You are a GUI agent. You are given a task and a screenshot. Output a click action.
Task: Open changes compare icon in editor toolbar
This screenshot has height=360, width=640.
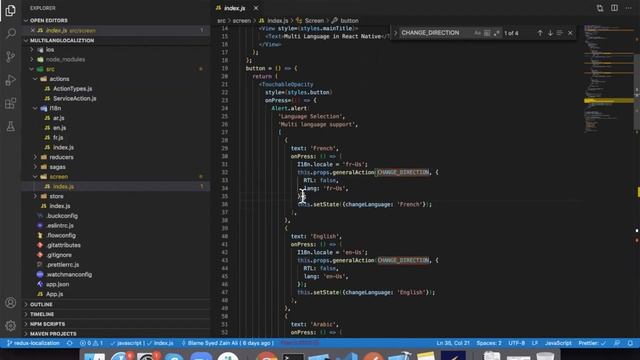600,8
